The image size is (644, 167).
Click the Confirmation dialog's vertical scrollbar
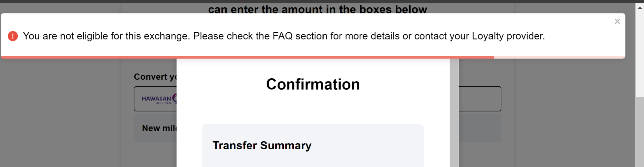(454, 112)
